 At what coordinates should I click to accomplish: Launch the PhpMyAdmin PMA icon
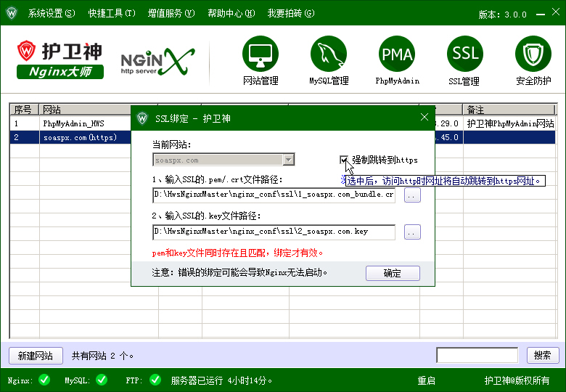(x=397, y=55)
